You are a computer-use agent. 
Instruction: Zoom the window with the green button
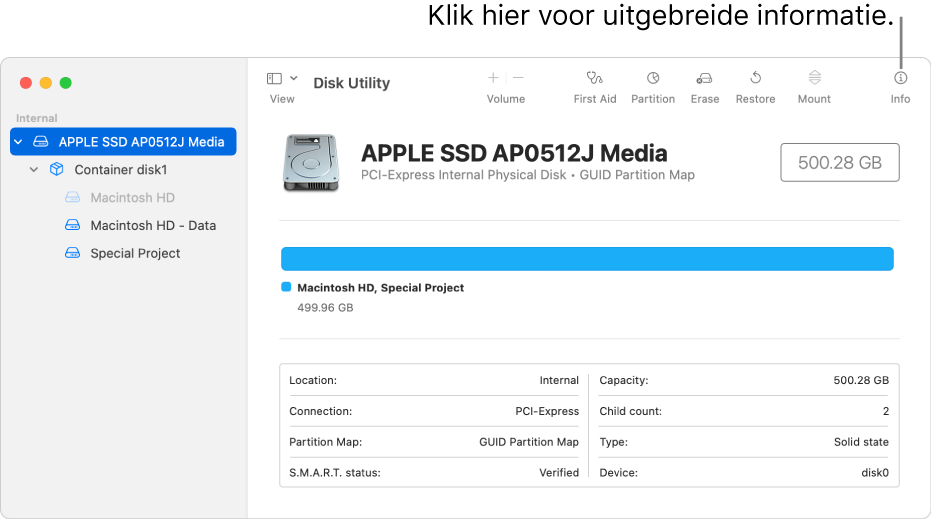[x=66, y=83]
